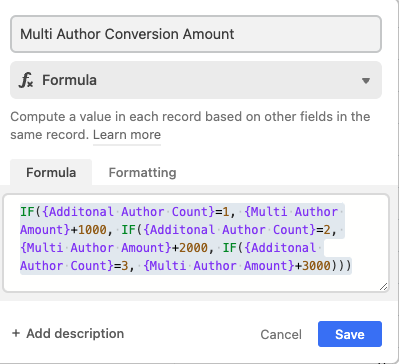Focus the Multi Author Conversion Amount name field
Image resolution: width=399 pixels, height=364 pixels.
[x=196, y=34]
